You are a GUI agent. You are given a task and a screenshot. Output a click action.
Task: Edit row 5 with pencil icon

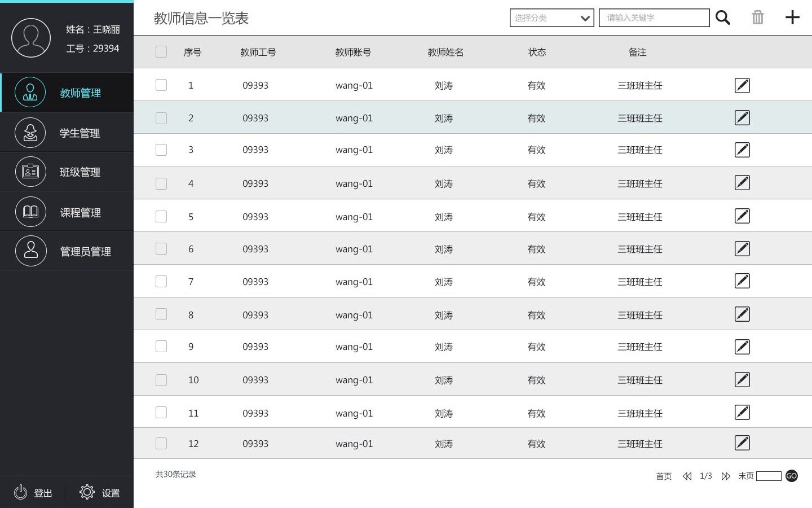[x=742, y=216]
